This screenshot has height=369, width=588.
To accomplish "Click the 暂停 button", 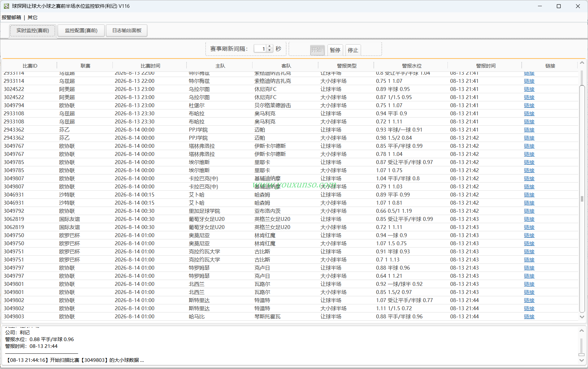I will tap(335, 50).
